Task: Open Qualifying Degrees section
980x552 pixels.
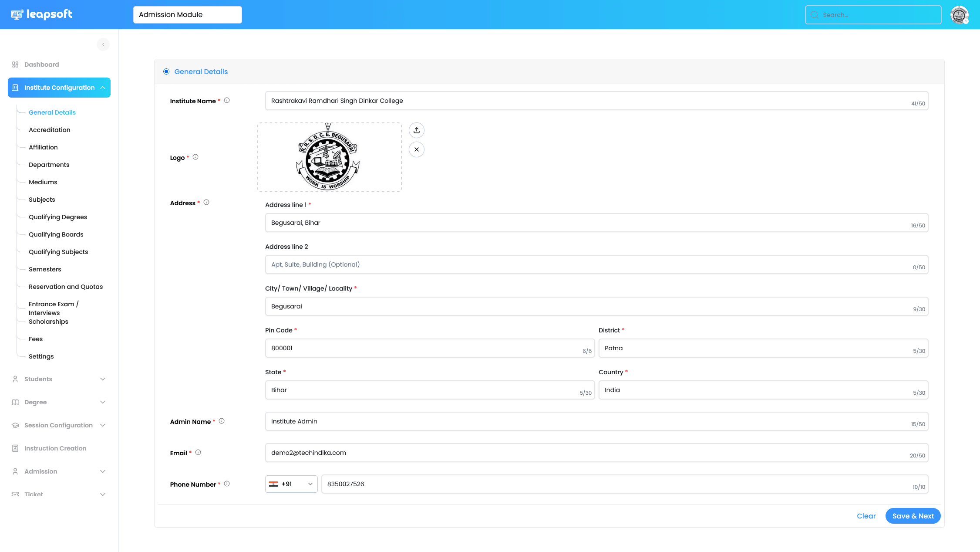Action: (58, 217)
